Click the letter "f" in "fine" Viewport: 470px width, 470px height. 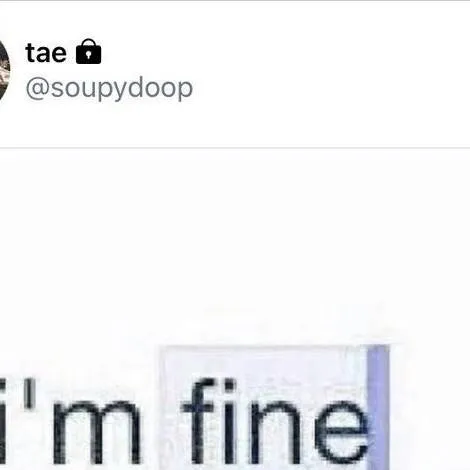198,422
